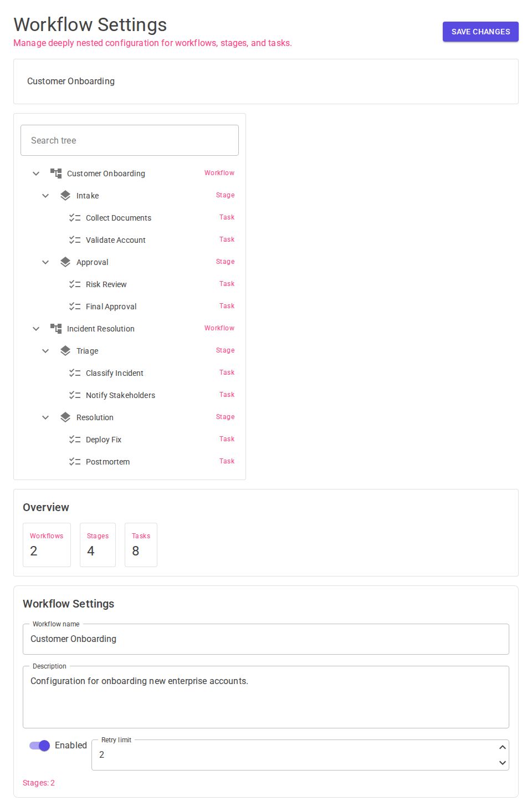
Task: Click the stage icon beside Triage
Action: 65,350
